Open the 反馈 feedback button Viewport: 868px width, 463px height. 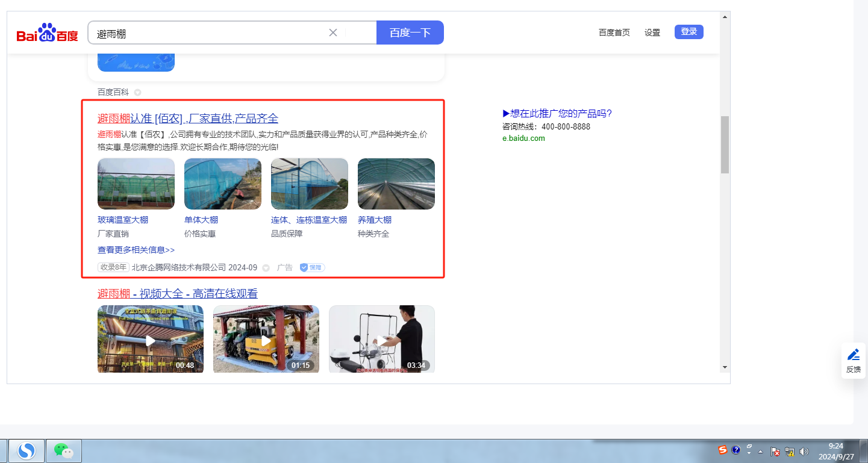point(854,361)
